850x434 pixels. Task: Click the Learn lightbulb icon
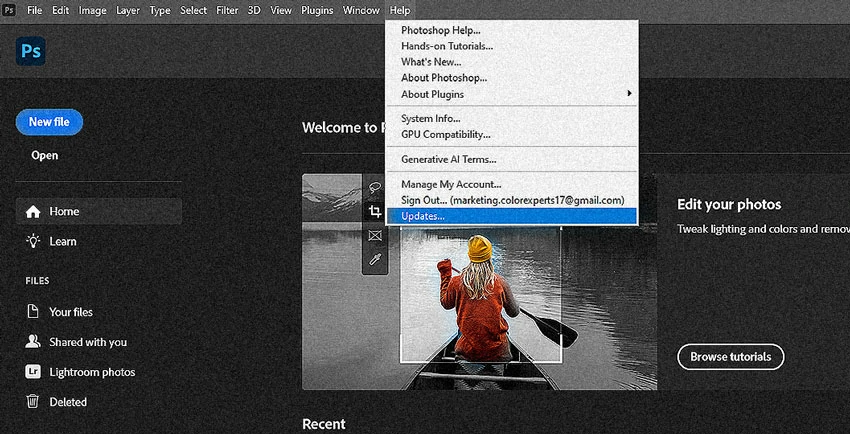(x=33, y=241)
